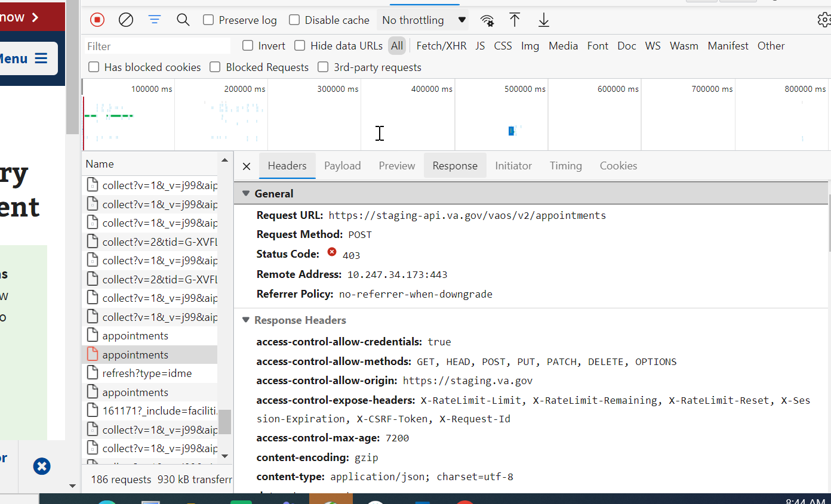Viewport: 831px width, 504px height.
Task: Collapse the General section
Action: (x=246, y=193)
